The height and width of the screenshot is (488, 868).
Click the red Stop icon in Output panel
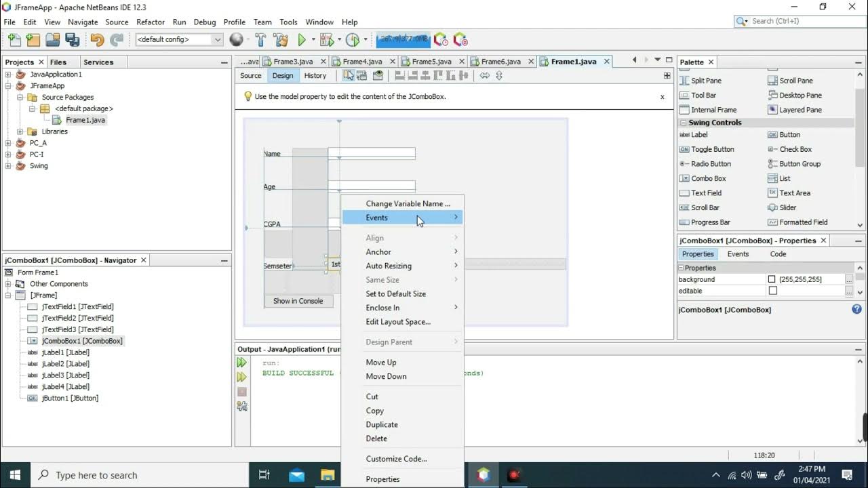coord(241,392)
